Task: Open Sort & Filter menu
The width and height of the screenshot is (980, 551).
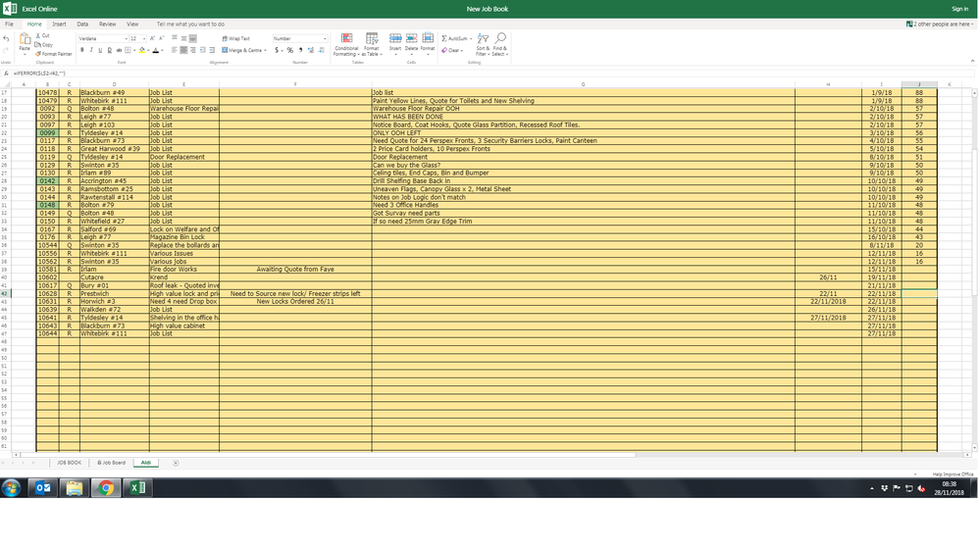Action: point(483,44)
